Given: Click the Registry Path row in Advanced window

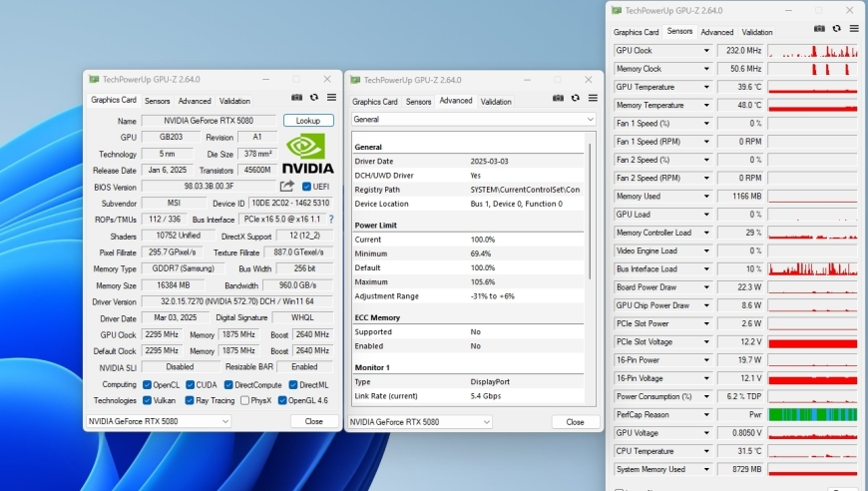Looking at the screenshot, I should tap(468, 190).
